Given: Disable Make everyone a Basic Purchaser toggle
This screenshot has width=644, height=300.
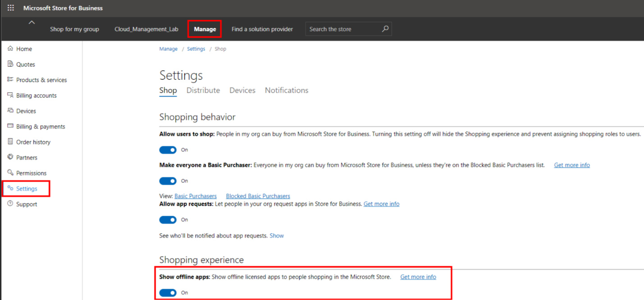Looking at the screenshot, I should click(x=168, y=181).
